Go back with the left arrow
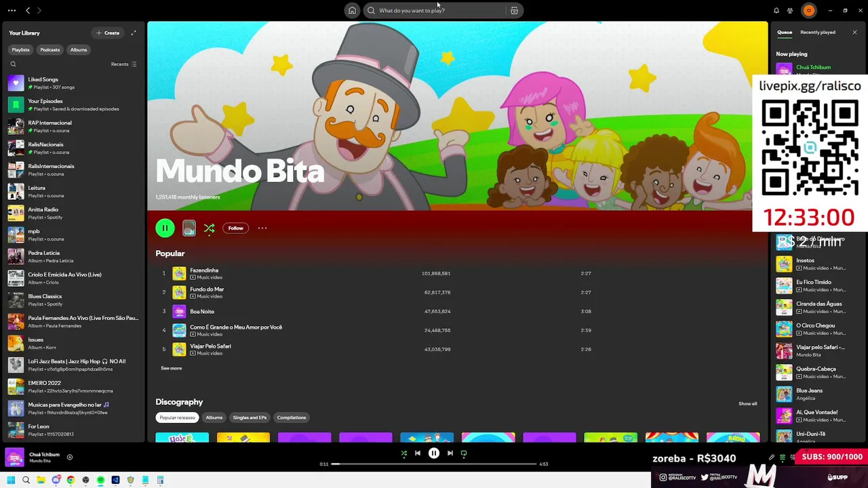The width and height of the screenshot is (868, 488). pyautogui.click(x=28, y=10)
